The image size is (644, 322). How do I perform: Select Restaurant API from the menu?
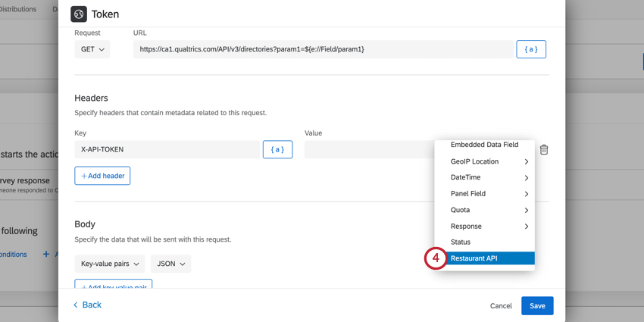click(485, 258)
